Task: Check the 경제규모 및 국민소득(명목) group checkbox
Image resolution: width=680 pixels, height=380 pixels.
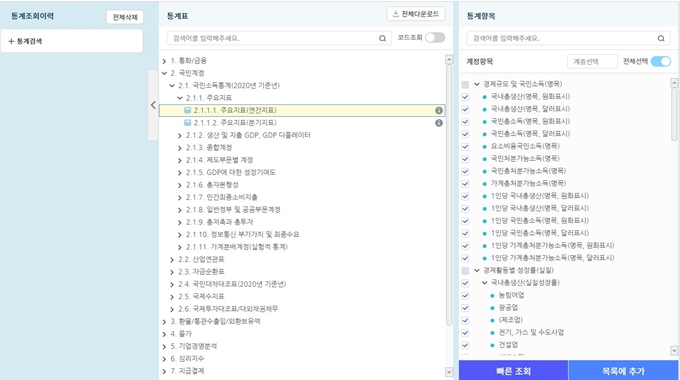Action: (x=465, y=84)
